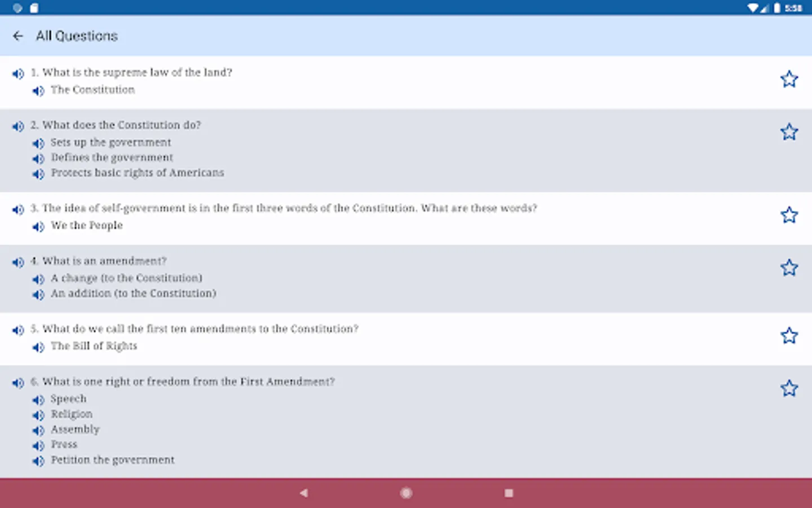Star question 5 about the first ten amendments
The height and width of the screenshot is (508, 812).
[x=789, y=335]
